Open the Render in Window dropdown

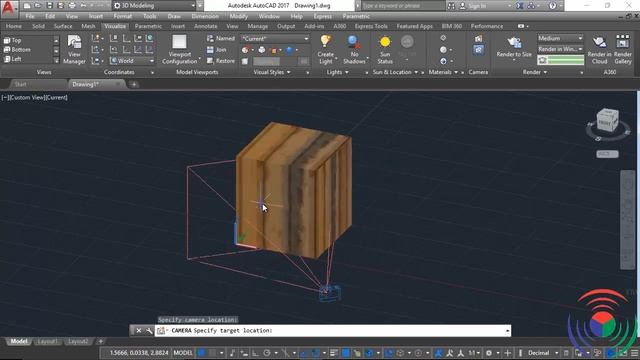[560, 49]
